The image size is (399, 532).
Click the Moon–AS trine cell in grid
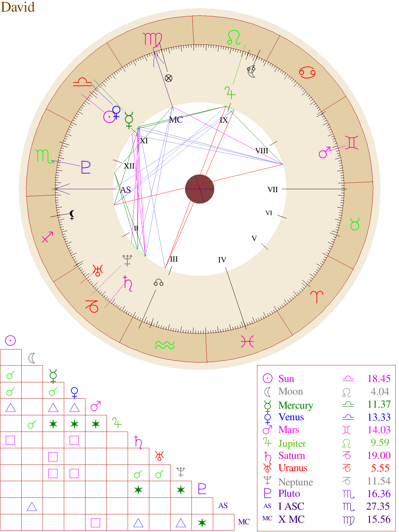(32, 506)
